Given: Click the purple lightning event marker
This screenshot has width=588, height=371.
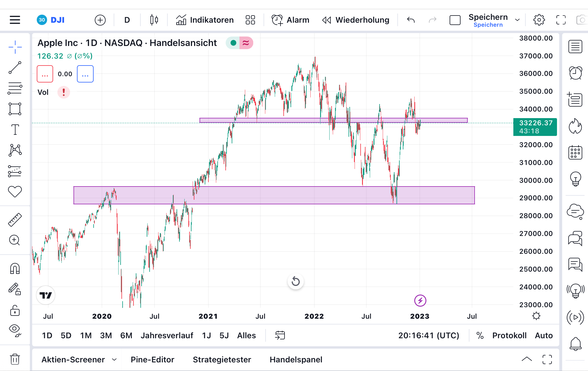Looking at the screenshot, I should pyautogui.click(x=420, y=301).
